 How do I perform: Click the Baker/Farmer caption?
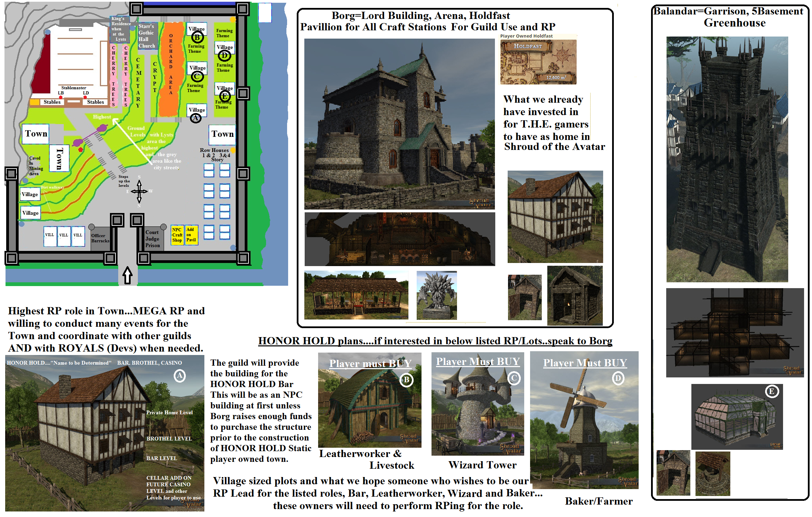point(599,501)
